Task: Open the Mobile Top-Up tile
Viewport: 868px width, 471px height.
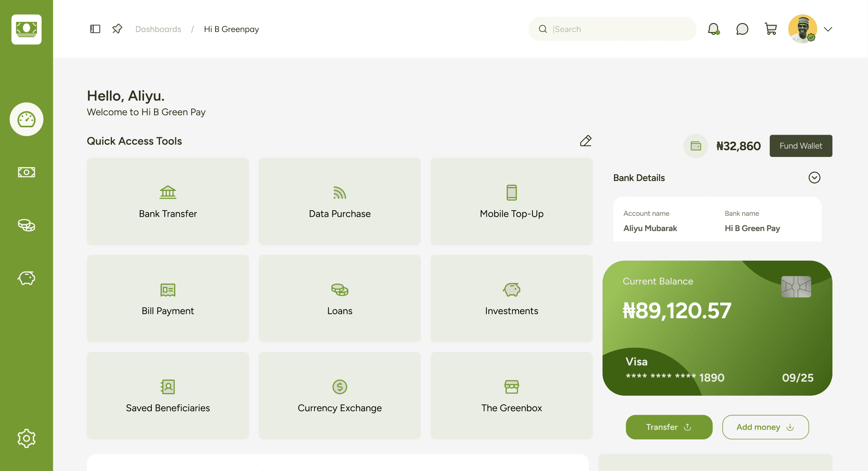Action: coord(512,201)
